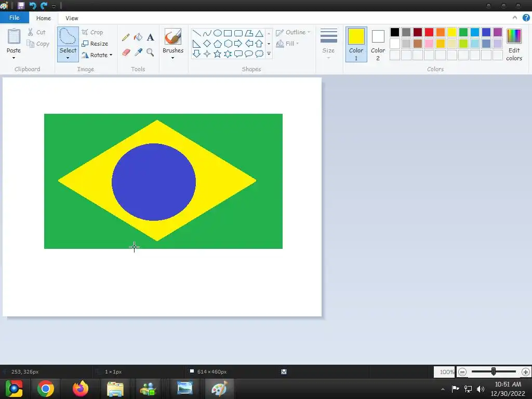Activate the Color 1 selector
This screenshot has height=399, width=532.
click(x=356, y=45)
